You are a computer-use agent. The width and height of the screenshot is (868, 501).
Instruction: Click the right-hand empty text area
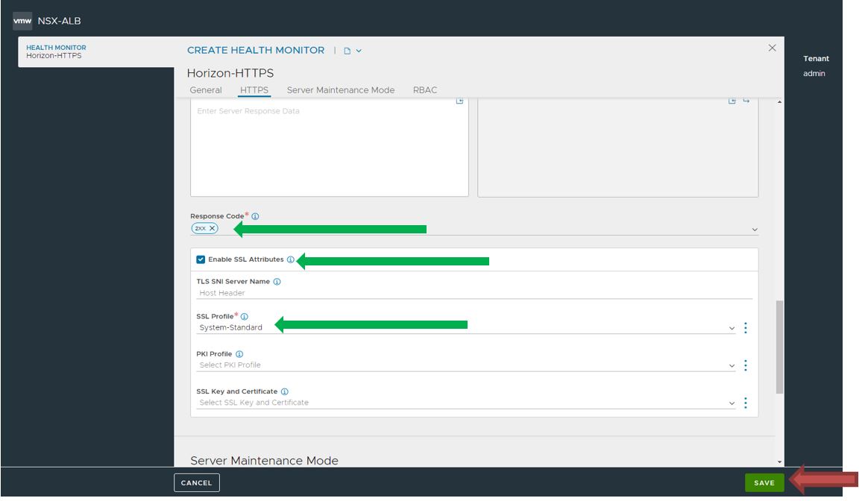(617, 148)
